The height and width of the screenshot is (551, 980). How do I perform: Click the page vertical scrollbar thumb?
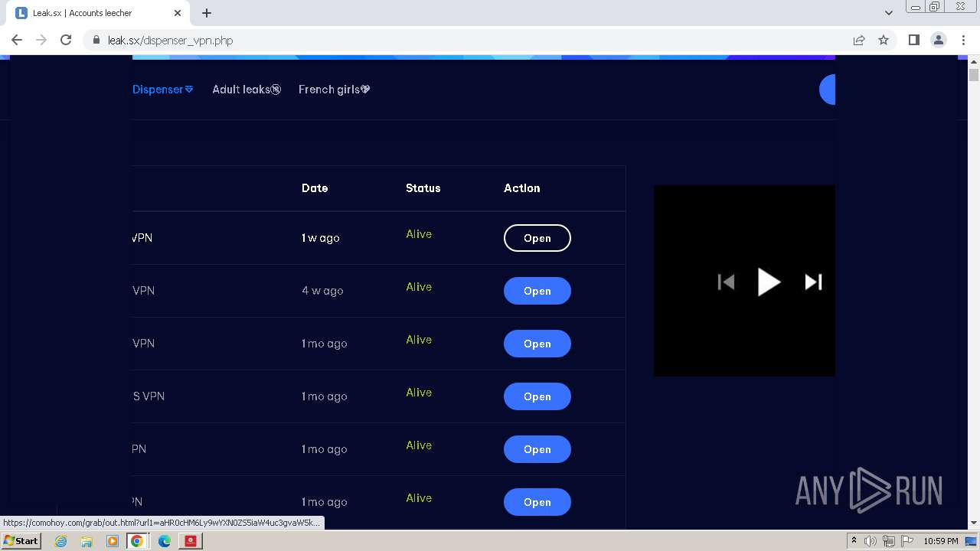974,74
